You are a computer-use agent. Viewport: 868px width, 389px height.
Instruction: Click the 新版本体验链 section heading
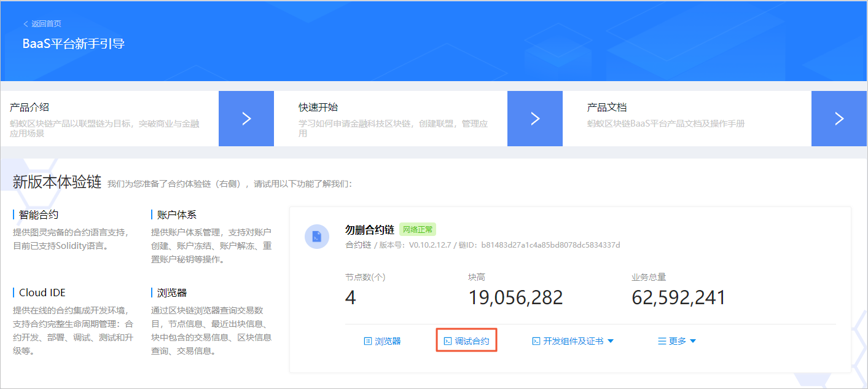[57, 182]
